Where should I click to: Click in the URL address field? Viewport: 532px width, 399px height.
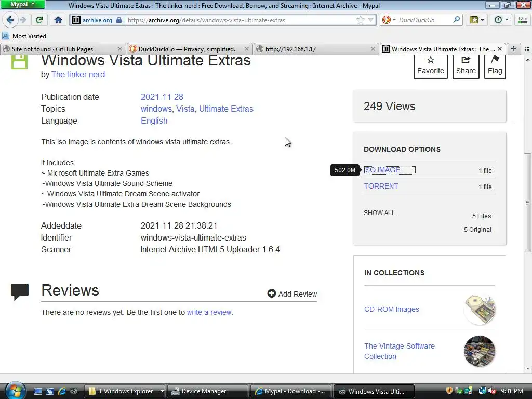tap(240, 20)
